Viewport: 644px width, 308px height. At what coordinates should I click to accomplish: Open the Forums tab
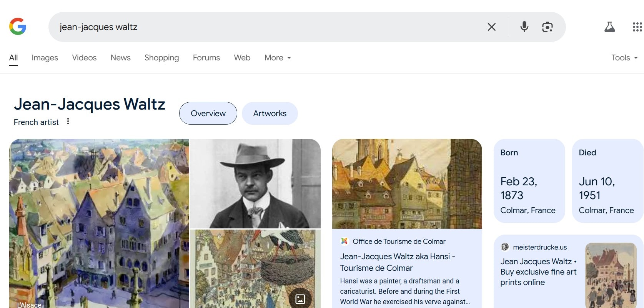(x=206, y=58)
